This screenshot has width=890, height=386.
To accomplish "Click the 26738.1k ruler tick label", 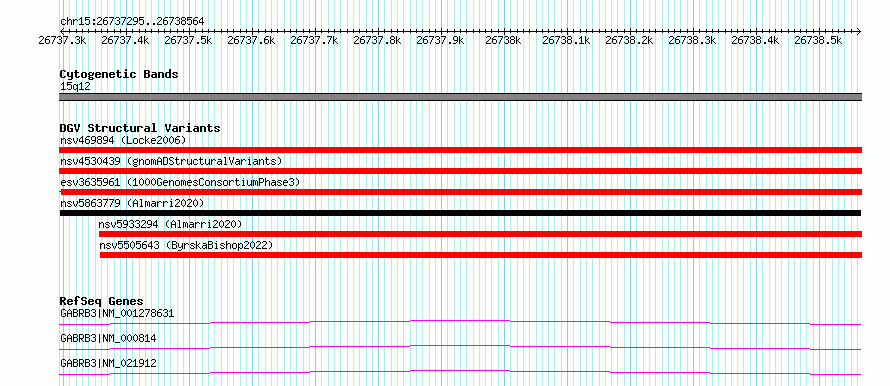I will (566, 40).
